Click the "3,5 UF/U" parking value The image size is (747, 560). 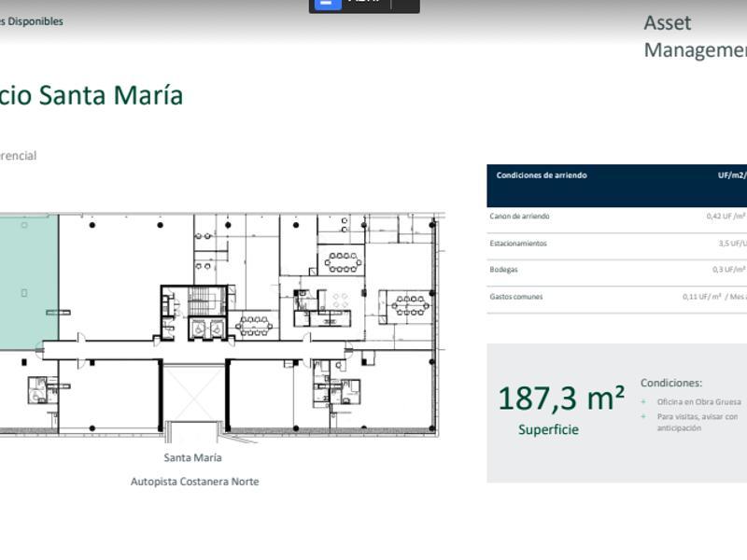[733, 244]
